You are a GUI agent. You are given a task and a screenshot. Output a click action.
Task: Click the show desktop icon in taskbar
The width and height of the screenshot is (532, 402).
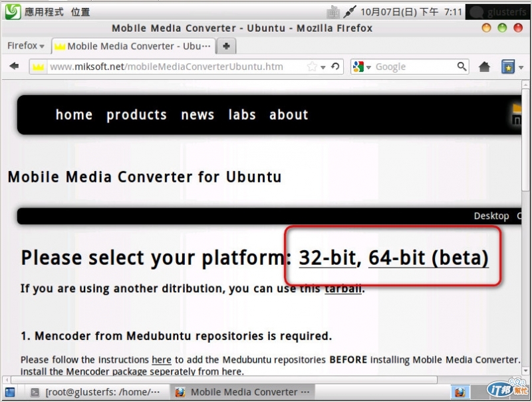pyautogui.click(x=10, y=393)
